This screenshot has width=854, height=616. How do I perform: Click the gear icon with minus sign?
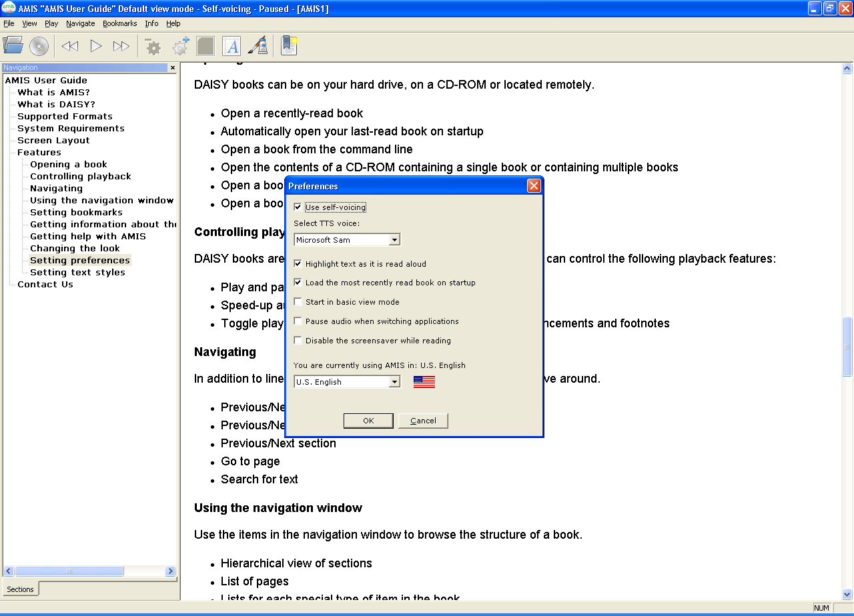click(153, 47)
